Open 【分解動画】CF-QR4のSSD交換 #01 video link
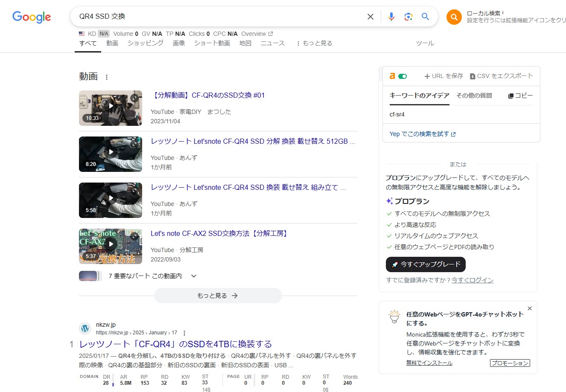The image size is (566, 392). tap(208, 95)
